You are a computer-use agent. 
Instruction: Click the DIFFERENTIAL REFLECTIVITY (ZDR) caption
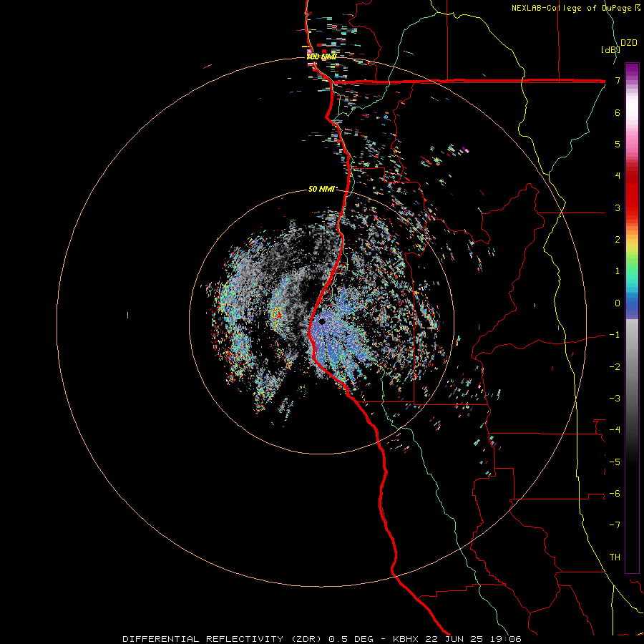click(224, 639)
